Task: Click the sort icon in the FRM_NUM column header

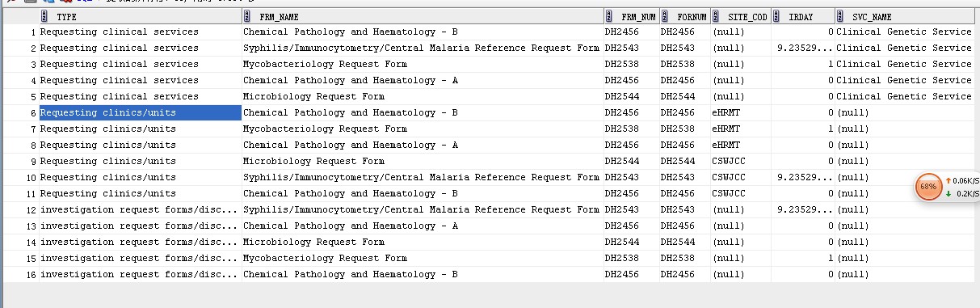Action: (608, 16)
